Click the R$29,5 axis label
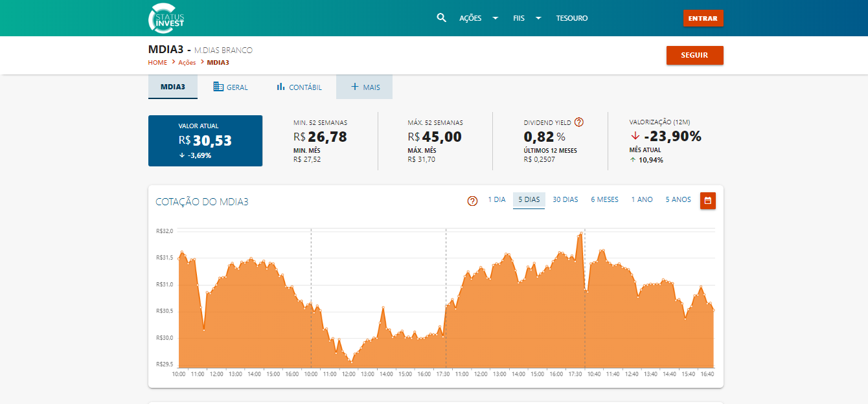 164,365
